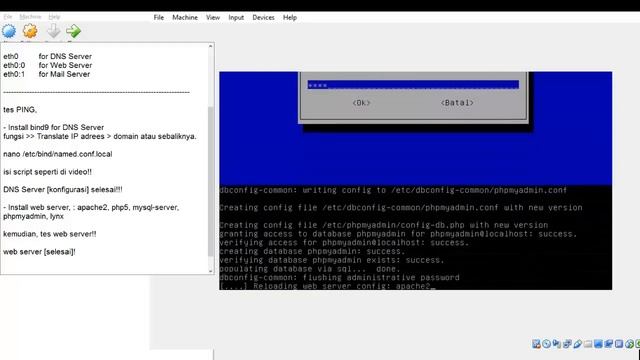Click the hard disk activity status icon
Image resolution: width=640 pixels, height=360 pixels.
(536, 344)
